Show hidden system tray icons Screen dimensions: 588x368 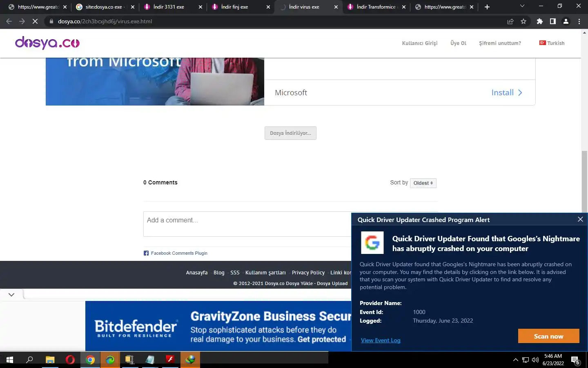(515, 360)
